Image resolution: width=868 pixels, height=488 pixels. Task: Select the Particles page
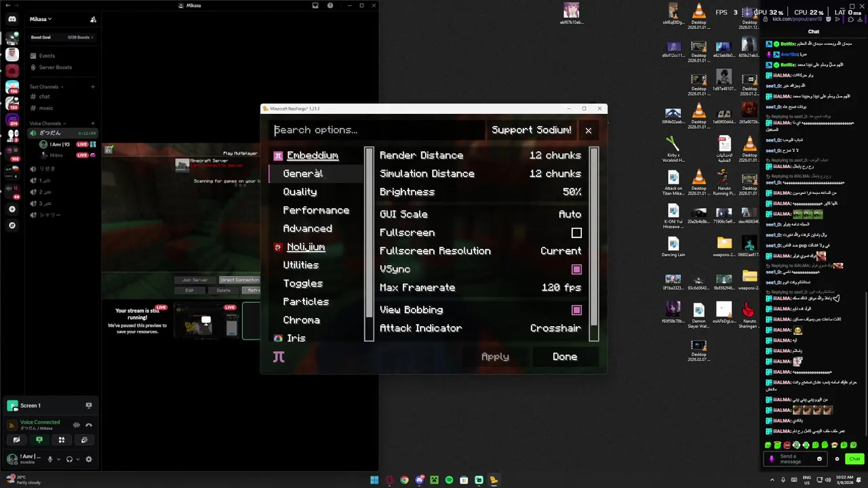pos(316,302)
